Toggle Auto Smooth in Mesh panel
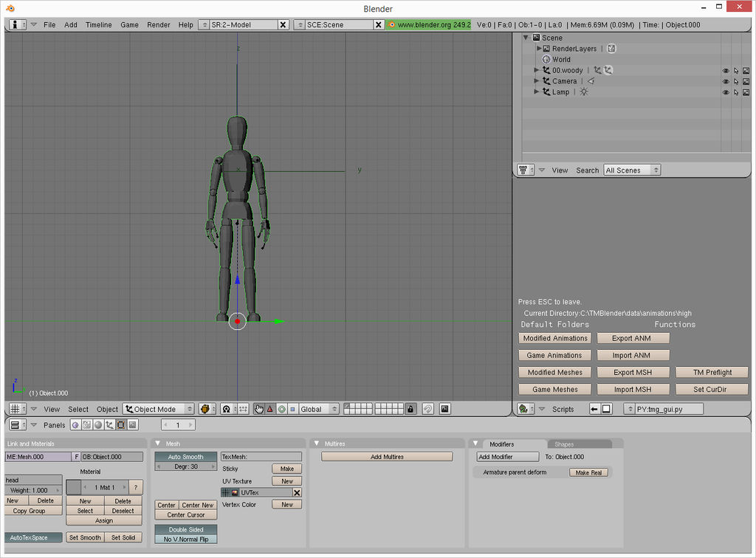Image resolution: width=756 pixels, height=558 pixels. [185, 457]
